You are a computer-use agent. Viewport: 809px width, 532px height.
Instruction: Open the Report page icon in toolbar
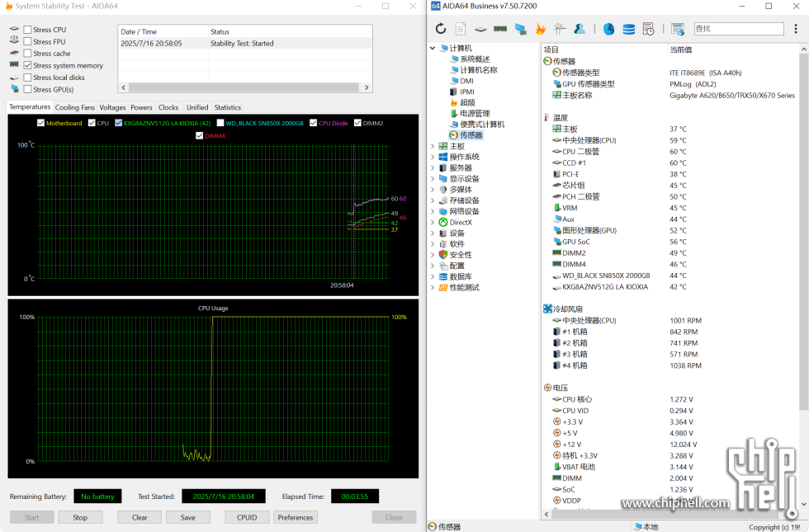click(461, 29)
